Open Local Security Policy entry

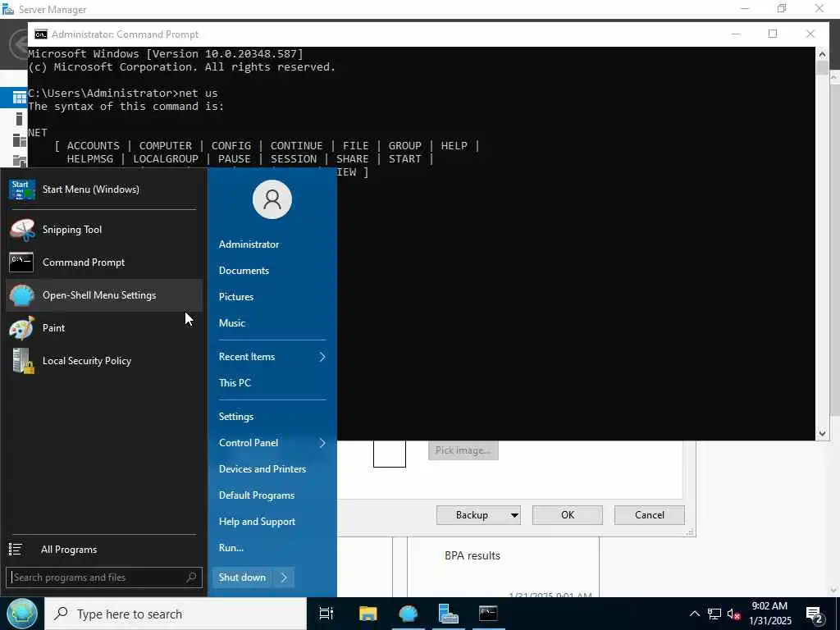tap(104, 361)
